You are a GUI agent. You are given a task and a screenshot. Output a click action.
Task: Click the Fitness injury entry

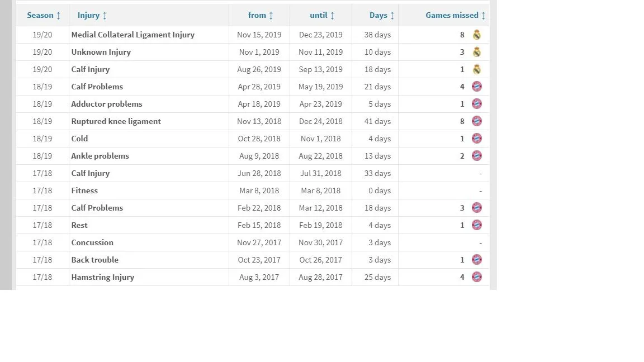click(x=84, y=190)
